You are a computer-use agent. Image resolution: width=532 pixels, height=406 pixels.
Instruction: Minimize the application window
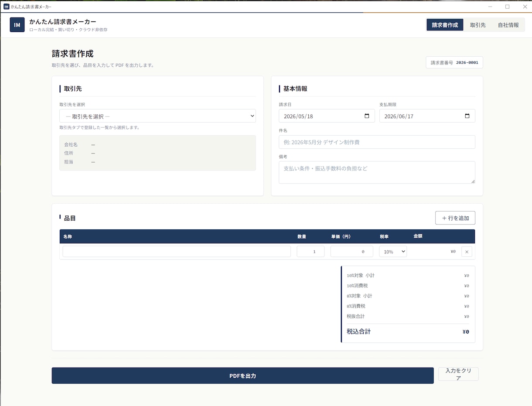[x=490, y=7]
